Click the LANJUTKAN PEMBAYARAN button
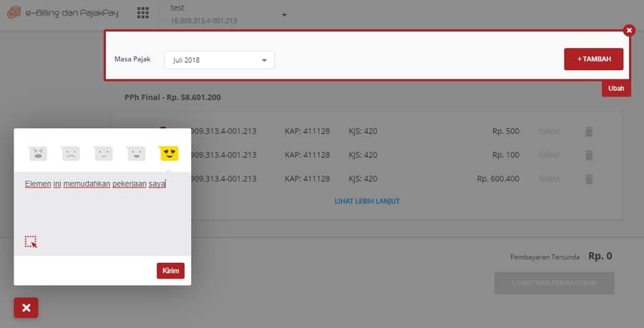Image resolution: width=644 pixels, height=328 pixels. [554, 283]
